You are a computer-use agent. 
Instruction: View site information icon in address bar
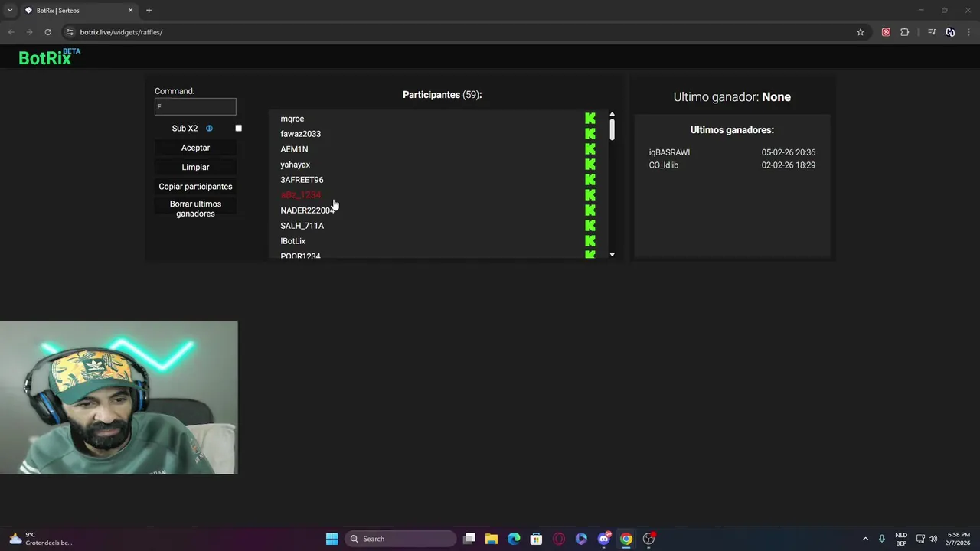[70, 32]
